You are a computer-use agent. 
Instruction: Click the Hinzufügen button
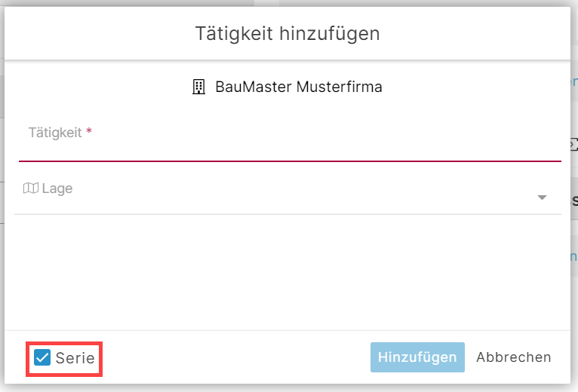click(x=417, y=357)
